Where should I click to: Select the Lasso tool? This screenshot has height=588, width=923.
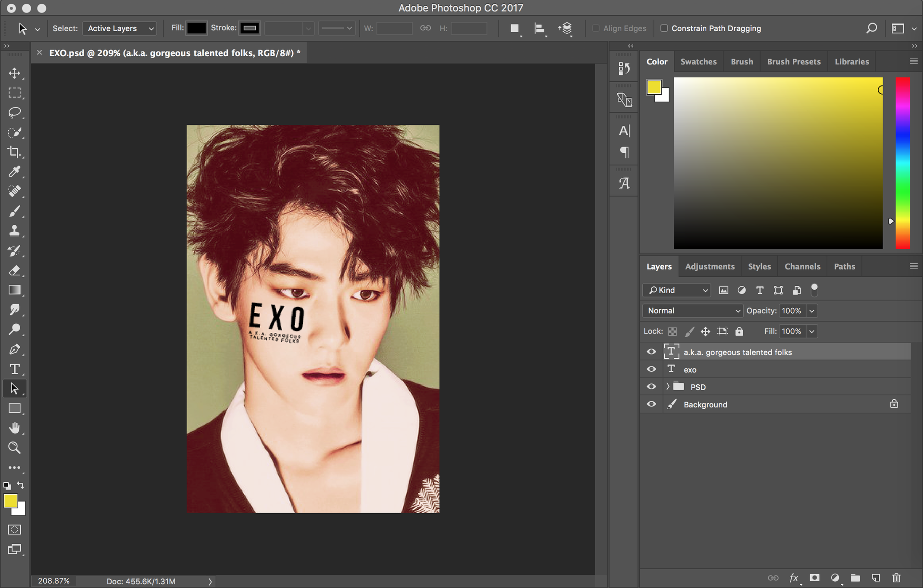(14, 112)
